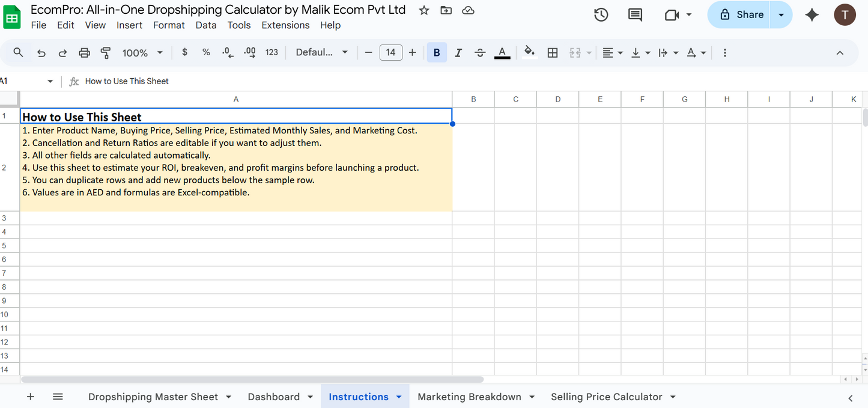
Task: Open more toolbar options three dots
Action: click(x=725, y=53)
